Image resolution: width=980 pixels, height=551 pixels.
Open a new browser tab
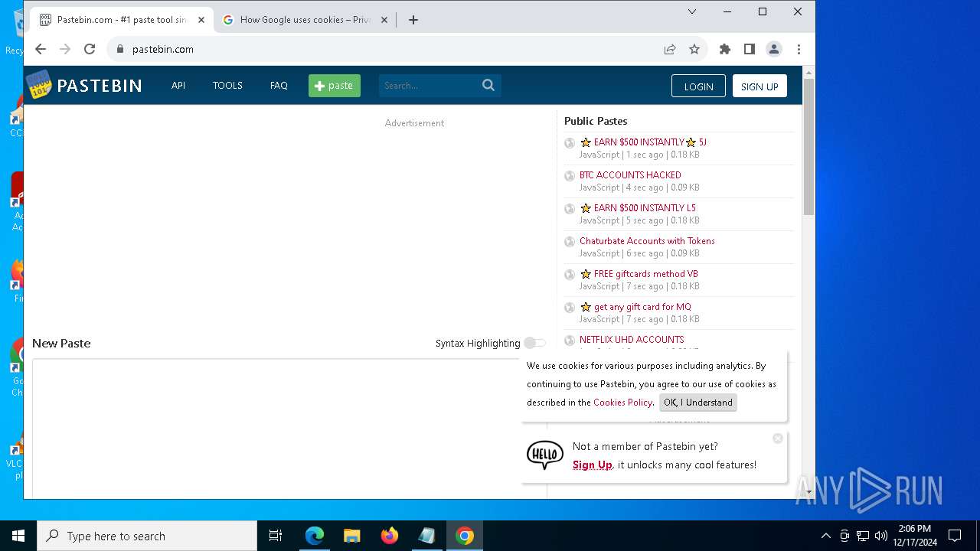pos(413,20)
